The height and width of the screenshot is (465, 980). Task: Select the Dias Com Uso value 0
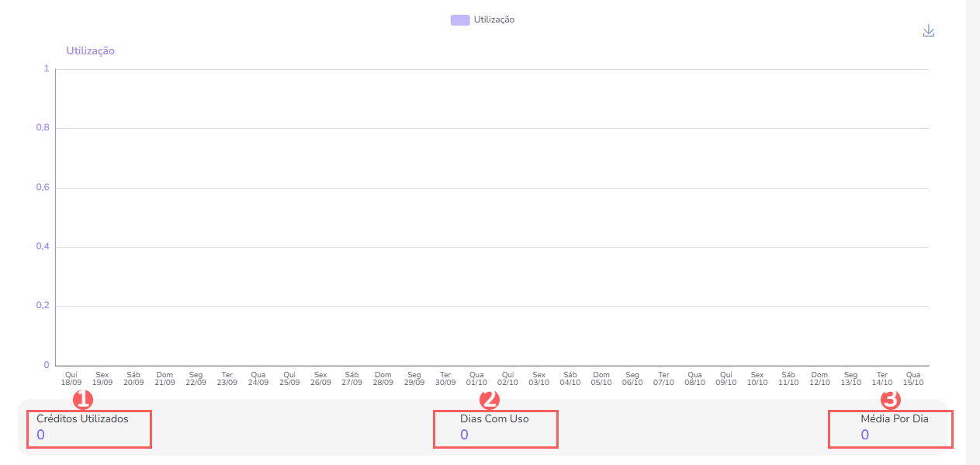pos(464,435)
